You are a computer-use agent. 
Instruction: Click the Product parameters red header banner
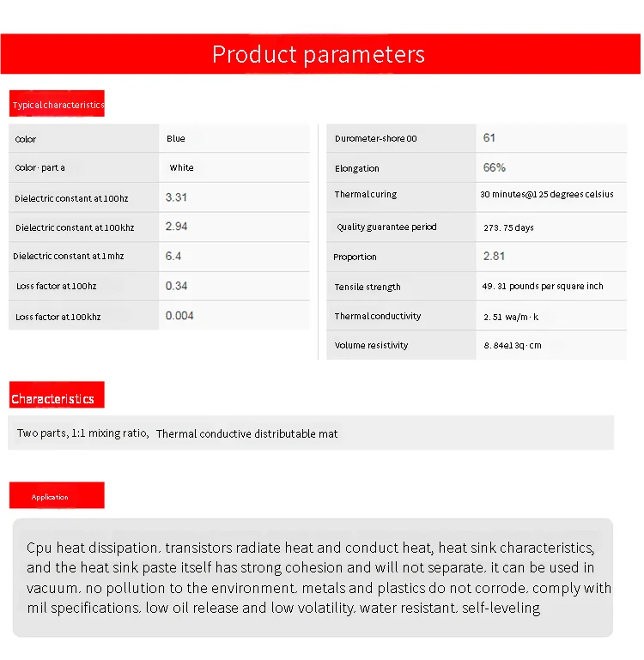319,54
